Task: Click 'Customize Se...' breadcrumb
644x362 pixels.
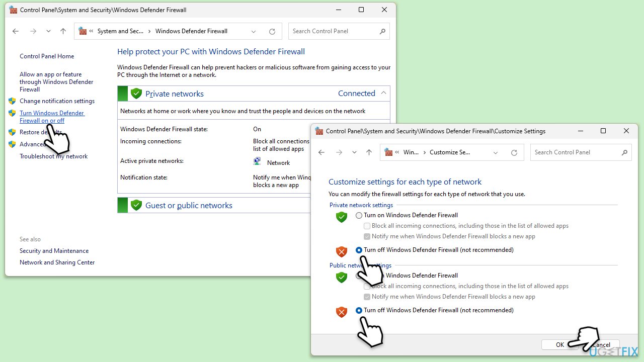Action: 450,152
